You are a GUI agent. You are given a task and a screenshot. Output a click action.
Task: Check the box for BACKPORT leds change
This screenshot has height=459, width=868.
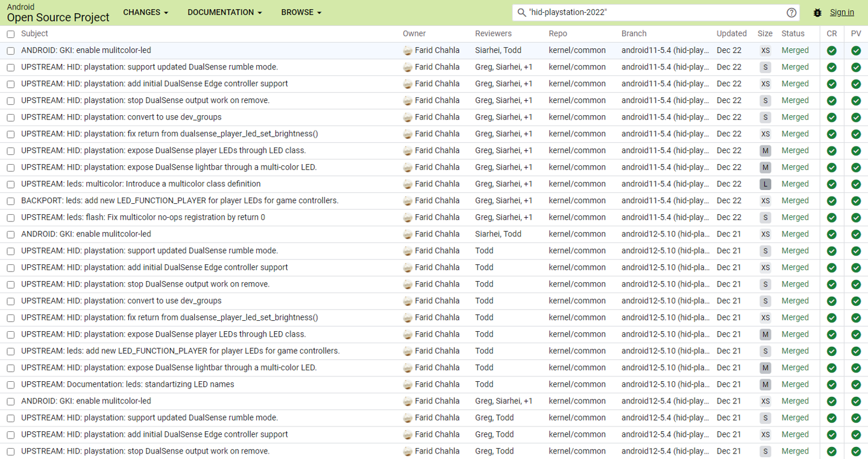(10, 201)
